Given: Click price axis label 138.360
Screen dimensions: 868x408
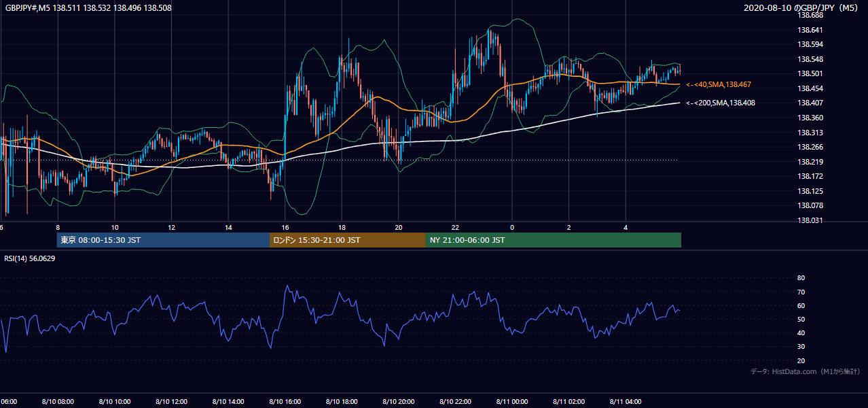Looking at the screenshot, I should point(811,118).
